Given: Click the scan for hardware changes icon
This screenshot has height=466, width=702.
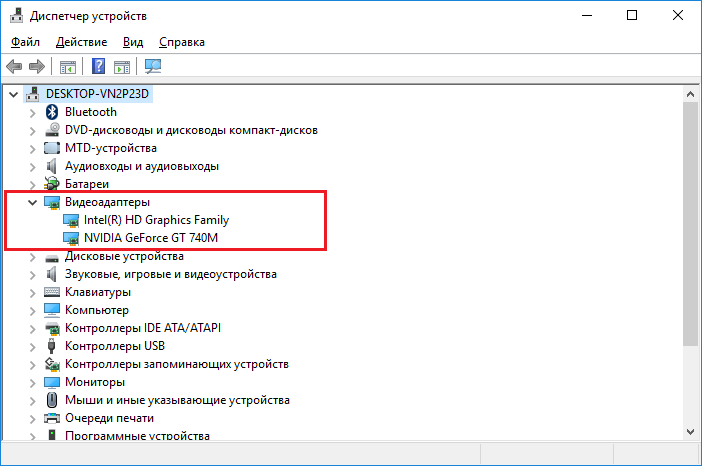Looking at the screenshot, I should coord(153,67).
